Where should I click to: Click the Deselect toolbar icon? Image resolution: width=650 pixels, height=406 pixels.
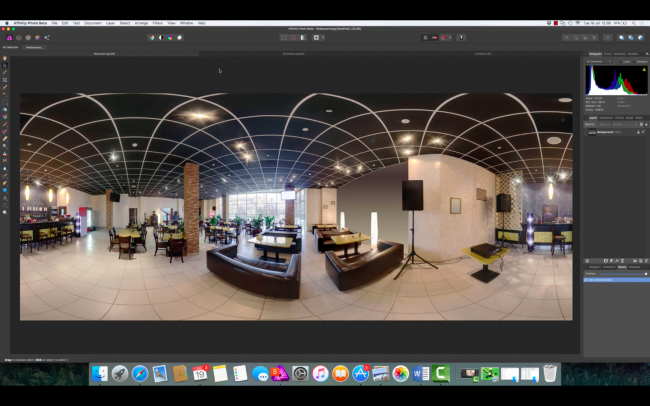293,38
